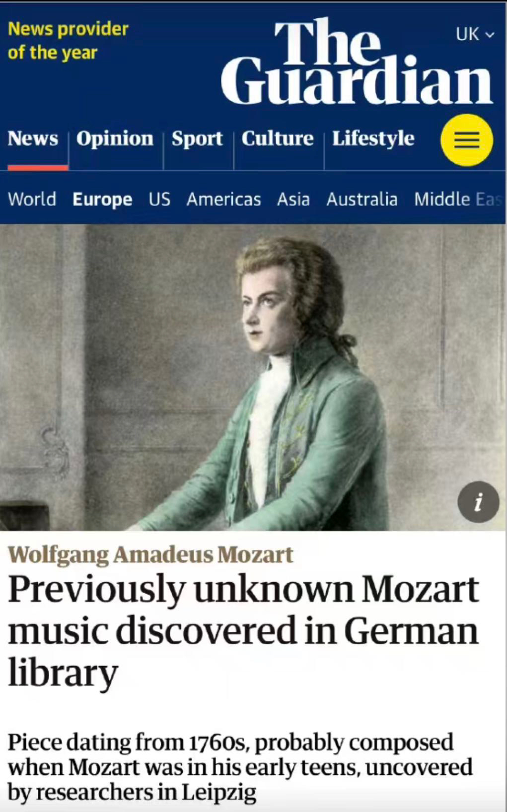Select Australia in the sub-navigation
This screenshot has height=812, width=507.
362,199
